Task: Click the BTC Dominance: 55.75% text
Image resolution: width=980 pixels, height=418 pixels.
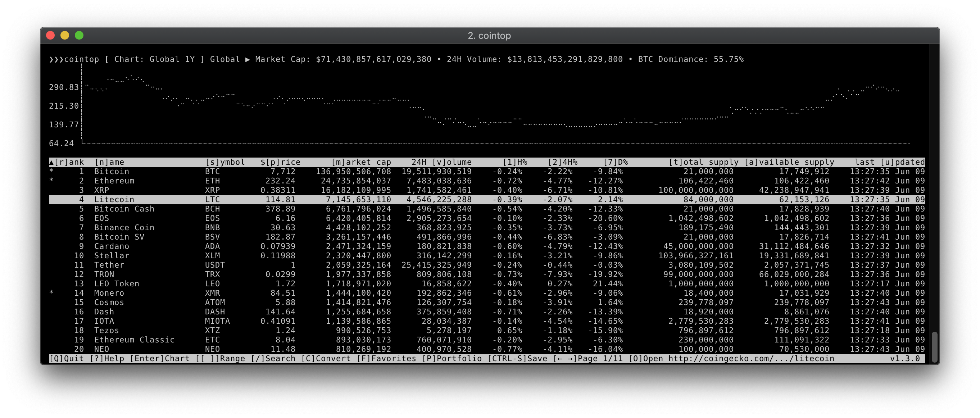Action: [691, 59]
